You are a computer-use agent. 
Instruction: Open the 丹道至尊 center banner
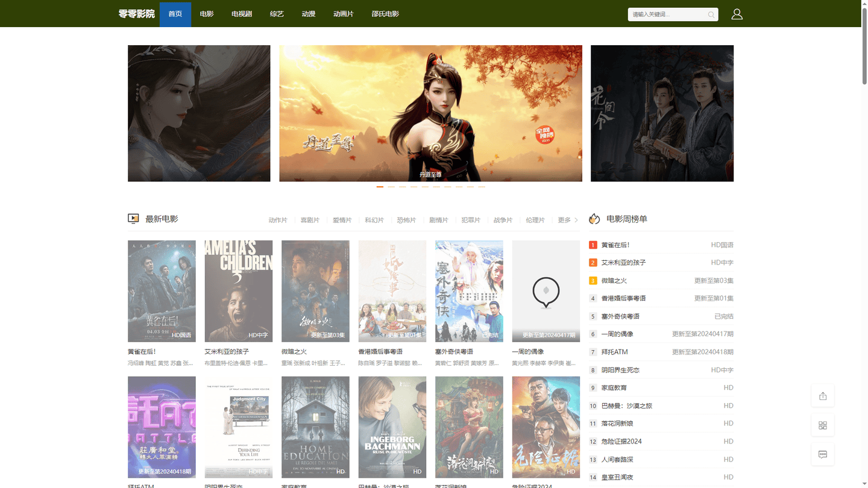(x=430, y=113)
